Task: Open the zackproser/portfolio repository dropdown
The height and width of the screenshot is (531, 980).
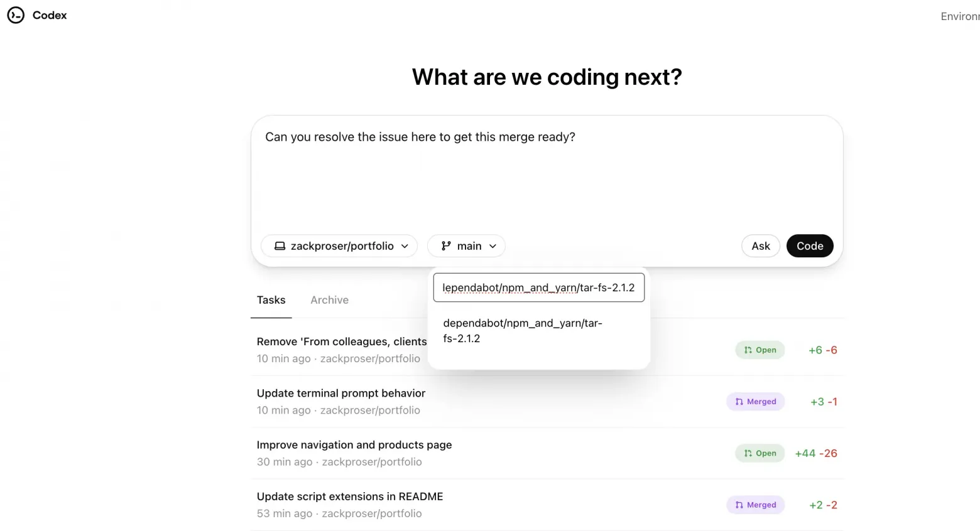Action: click(x=339, y=245)
